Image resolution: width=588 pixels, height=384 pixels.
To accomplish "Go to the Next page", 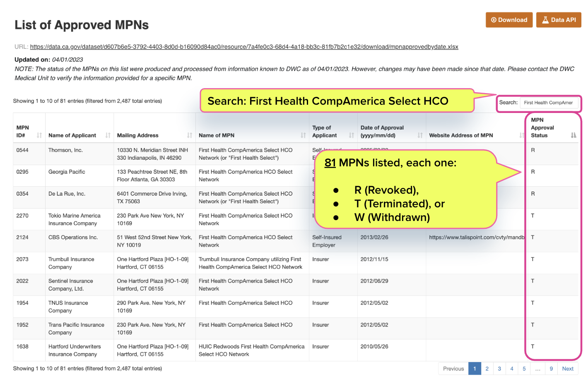I will (x=568, y=369).
